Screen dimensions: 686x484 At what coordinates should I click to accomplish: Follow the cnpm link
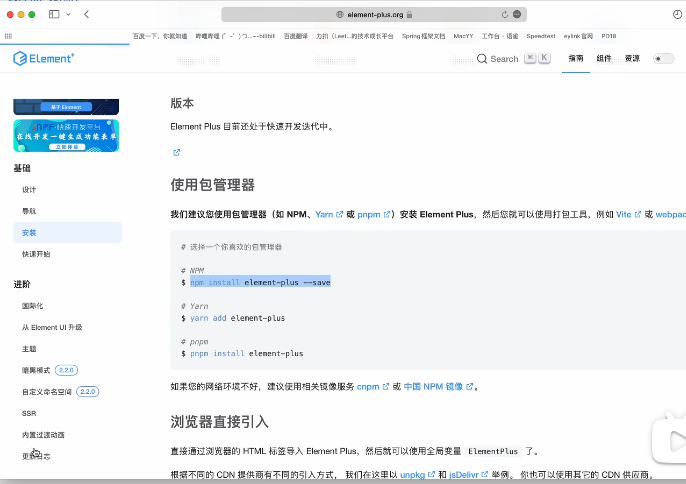[373, 386]
